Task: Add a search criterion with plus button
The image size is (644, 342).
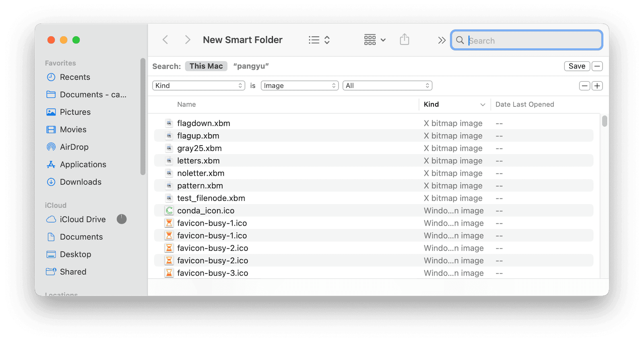Action: click(x=597, y=86)
